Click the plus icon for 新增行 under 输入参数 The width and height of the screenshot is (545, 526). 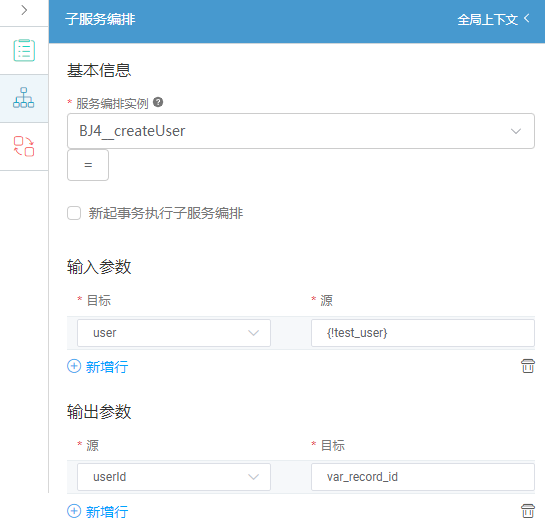74,366
